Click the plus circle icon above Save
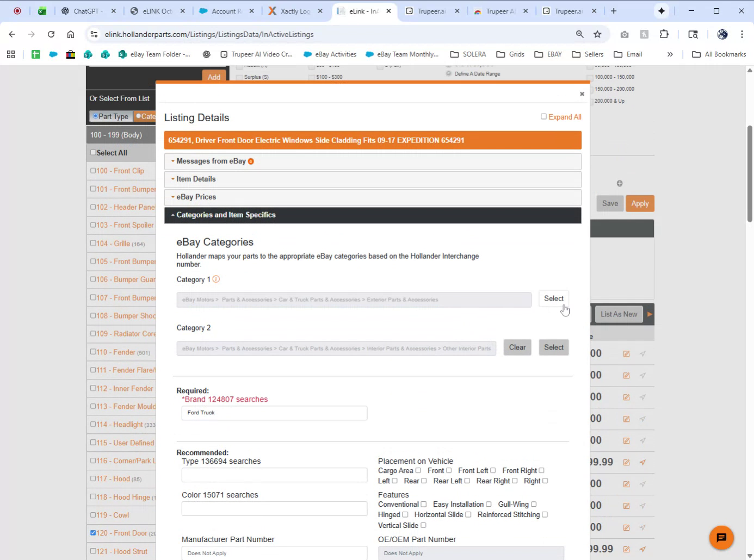The width and height of the screenshot is (754, 560). tap(620, 184)
